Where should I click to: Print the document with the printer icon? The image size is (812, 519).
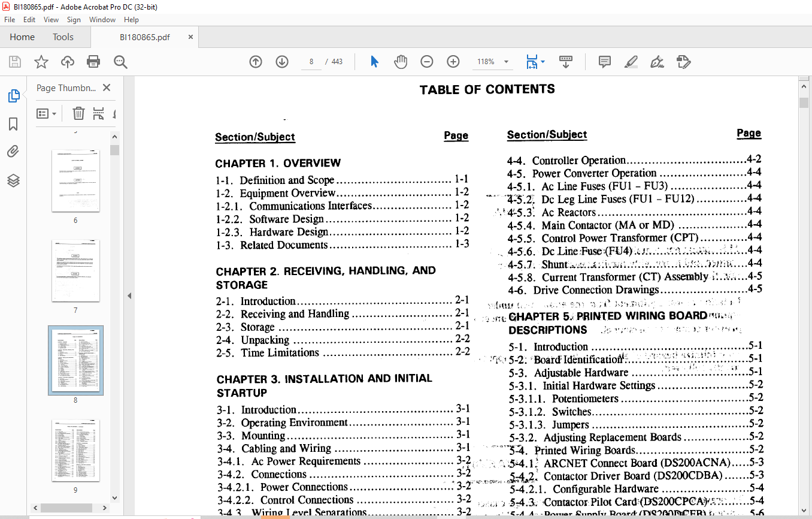click(93, 62)
